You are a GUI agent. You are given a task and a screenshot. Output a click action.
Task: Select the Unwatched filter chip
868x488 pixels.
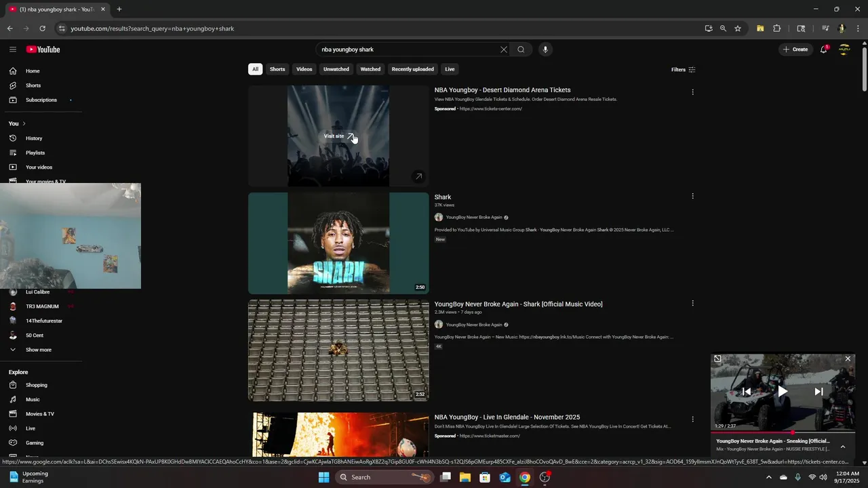click(x=336, y=69)
